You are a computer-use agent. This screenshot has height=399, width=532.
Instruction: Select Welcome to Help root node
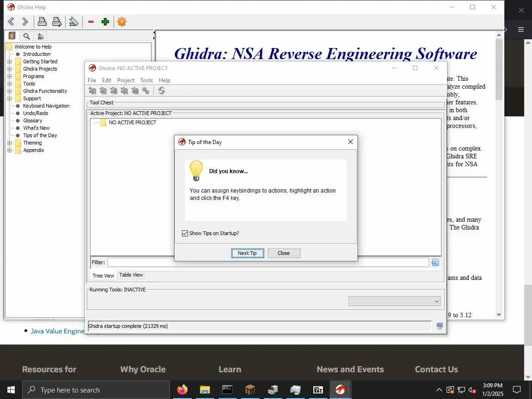click(33, 47)
